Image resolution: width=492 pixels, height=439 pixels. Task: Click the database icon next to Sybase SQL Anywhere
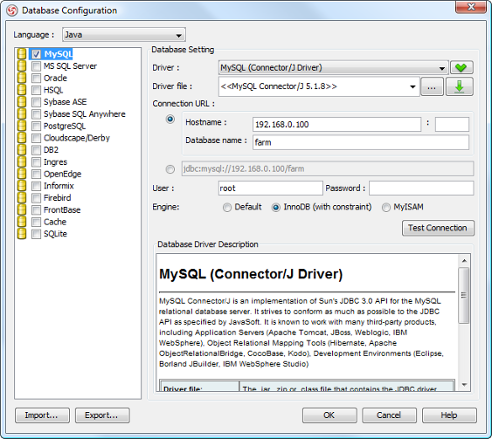22,114
